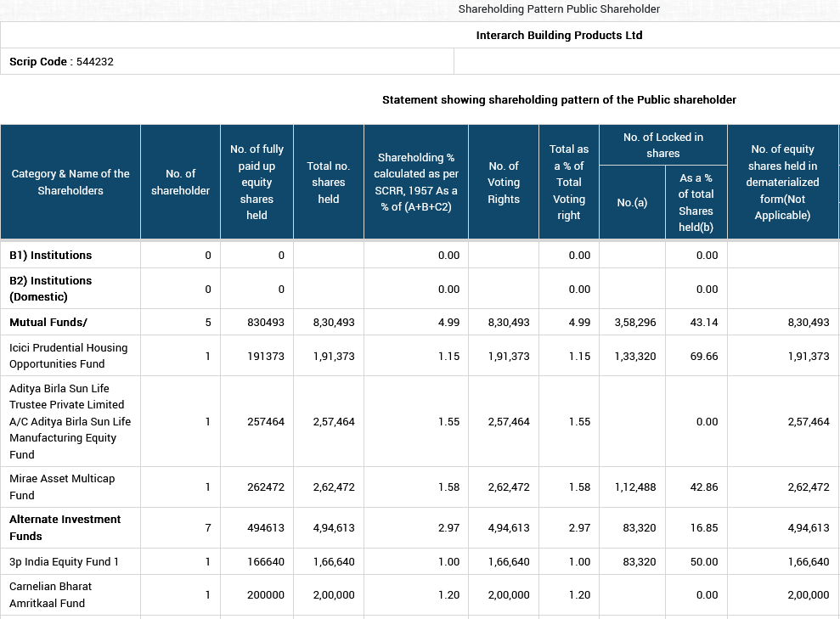Select Interarch Building Products Ltd title

(559, 36)
